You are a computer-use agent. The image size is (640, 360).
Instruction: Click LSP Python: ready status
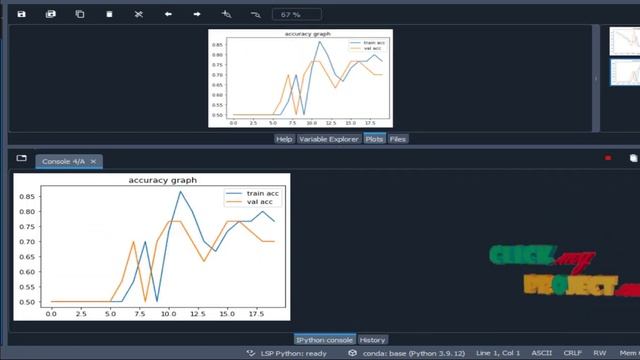tap(293, 353)
